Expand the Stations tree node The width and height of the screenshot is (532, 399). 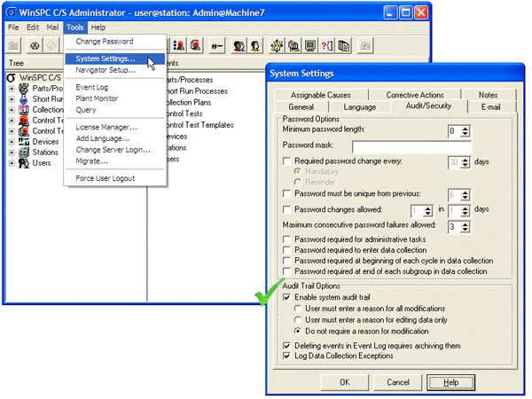tap(12, 153)
